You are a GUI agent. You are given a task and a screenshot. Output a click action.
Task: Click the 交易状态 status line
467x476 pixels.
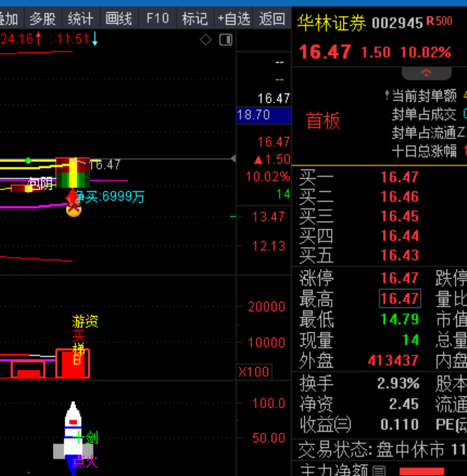click(382, 449)
